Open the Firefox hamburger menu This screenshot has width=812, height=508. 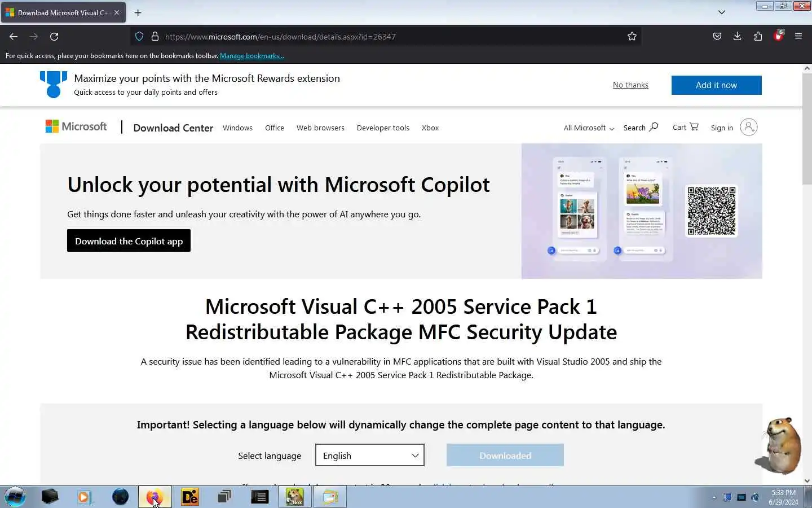(798, 37)
